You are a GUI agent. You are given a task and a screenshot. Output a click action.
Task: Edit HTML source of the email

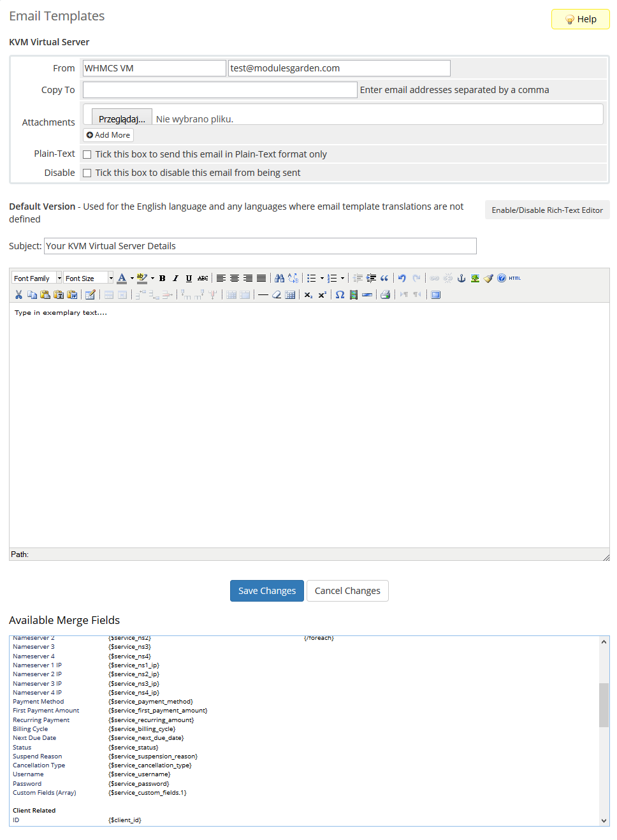tap(515, 278)
